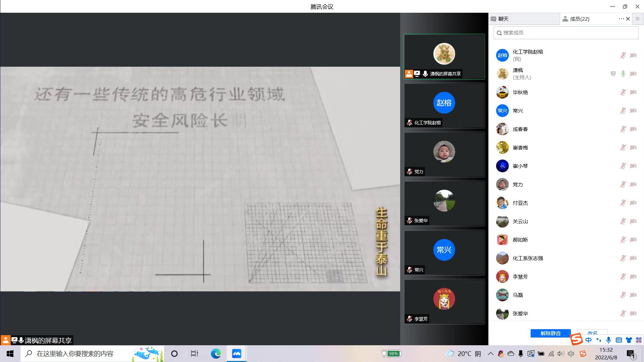Click the 解除静音 unmute button

pos(550,333)
